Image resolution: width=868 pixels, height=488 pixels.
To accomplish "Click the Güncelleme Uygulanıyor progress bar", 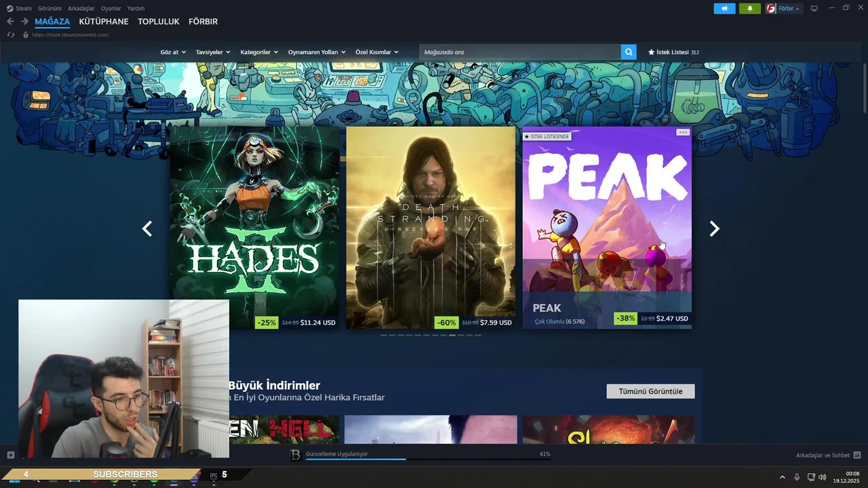I will pyautogui.click(x=428, y=459).
